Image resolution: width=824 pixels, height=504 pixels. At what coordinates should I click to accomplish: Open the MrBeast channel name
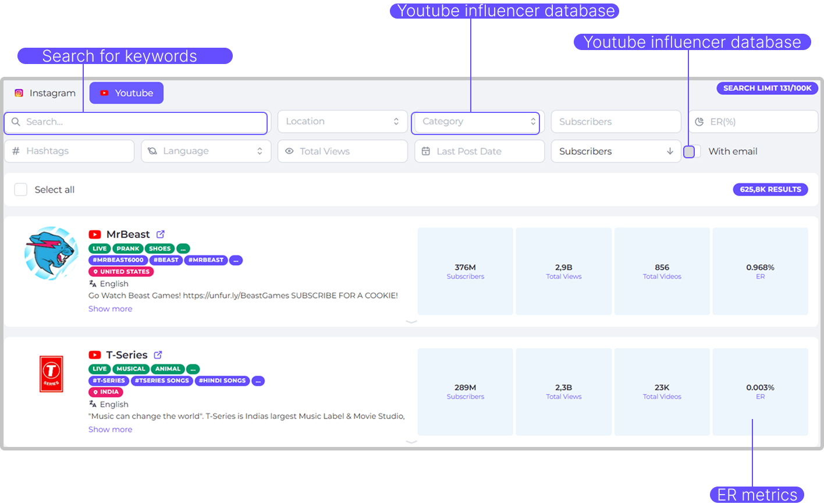(128, 235)
